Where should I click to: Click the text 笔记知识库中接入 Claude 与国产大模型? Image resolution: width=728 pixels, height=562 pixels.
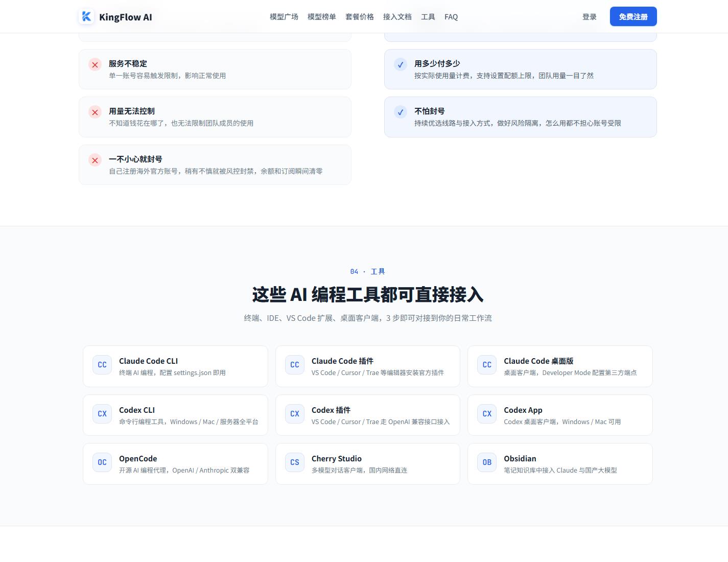pos(560,470)
